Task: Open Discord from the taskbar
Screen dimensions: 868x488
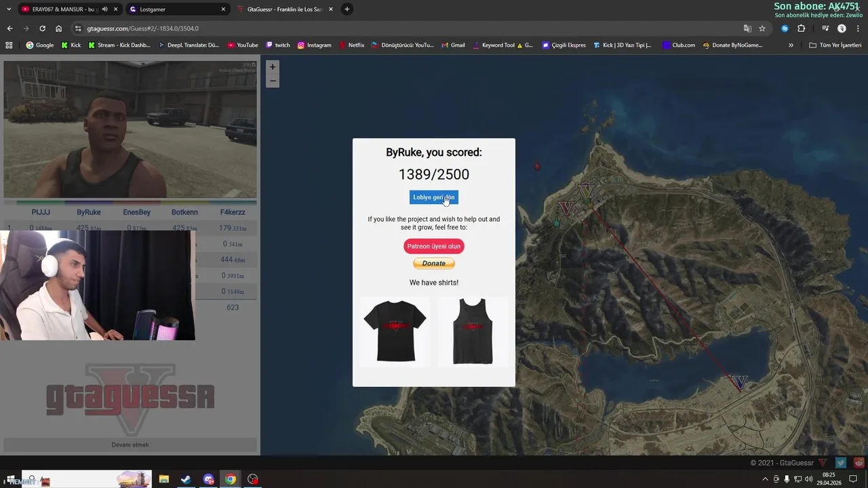Action: (208, 479)
